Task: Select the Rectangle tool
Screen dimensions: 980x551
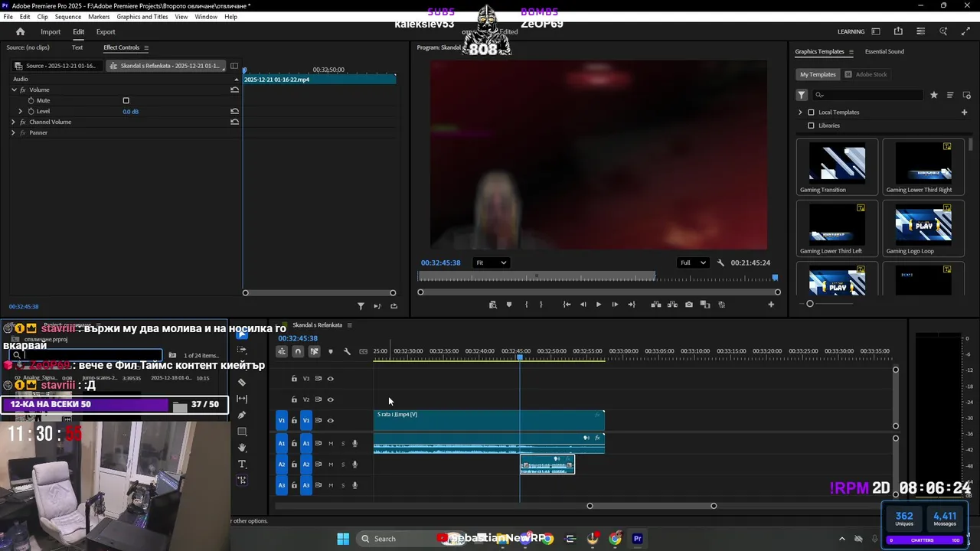Action: (x=242, y=432)
